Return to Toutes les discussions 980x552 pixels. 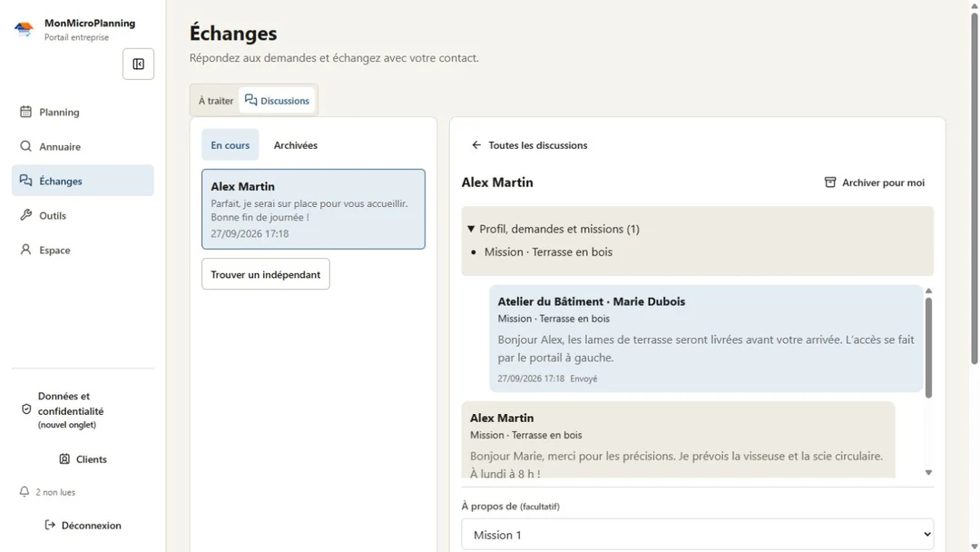click(x=529, y=145)
